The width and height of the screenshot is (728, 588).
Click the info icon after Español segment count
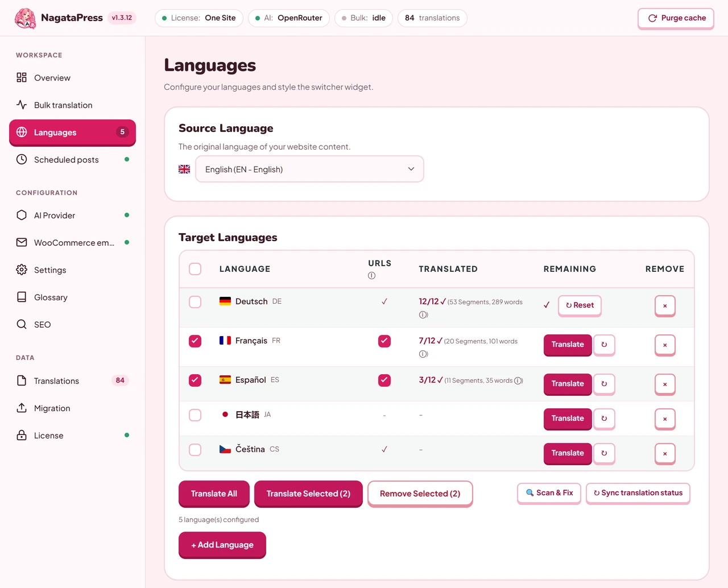[x=518, y=380]
